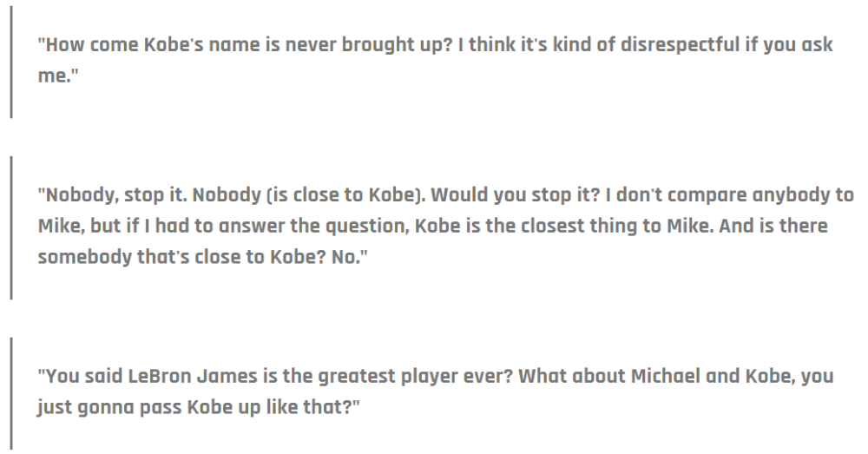Select the vertical bar beside third quote
The image size is (868, 454).
(11, 393)
